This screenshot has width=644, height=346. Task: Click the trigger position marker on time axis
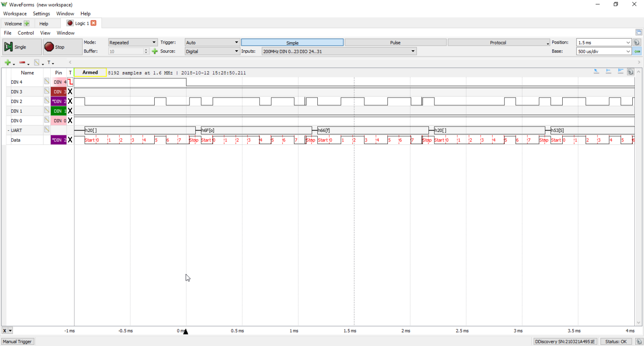pyautogui.click(x=186, y=331)
